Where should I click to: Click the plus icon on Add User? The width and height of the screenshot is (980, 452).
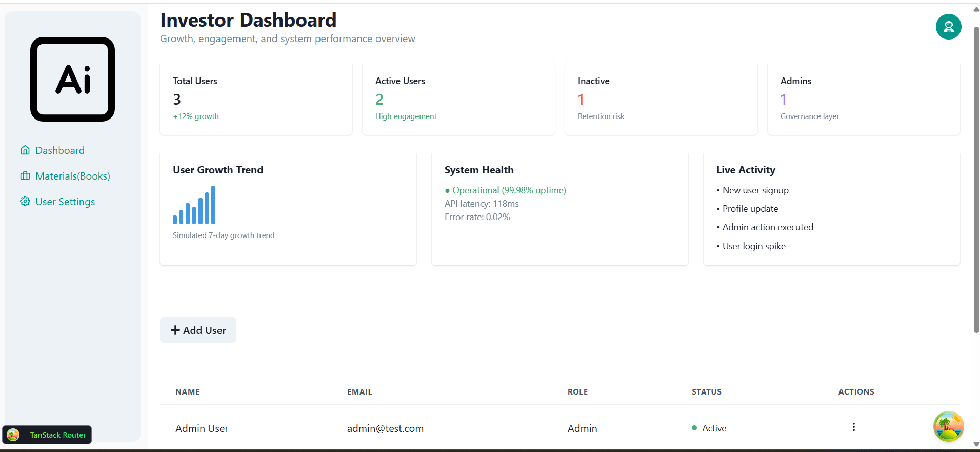(175, 330)
